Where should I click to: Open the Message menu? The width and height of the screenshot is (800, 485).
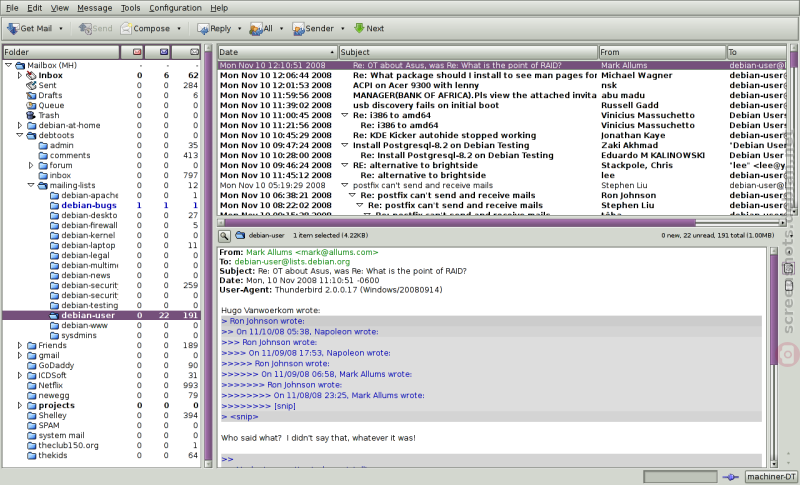tap(94, 8)
